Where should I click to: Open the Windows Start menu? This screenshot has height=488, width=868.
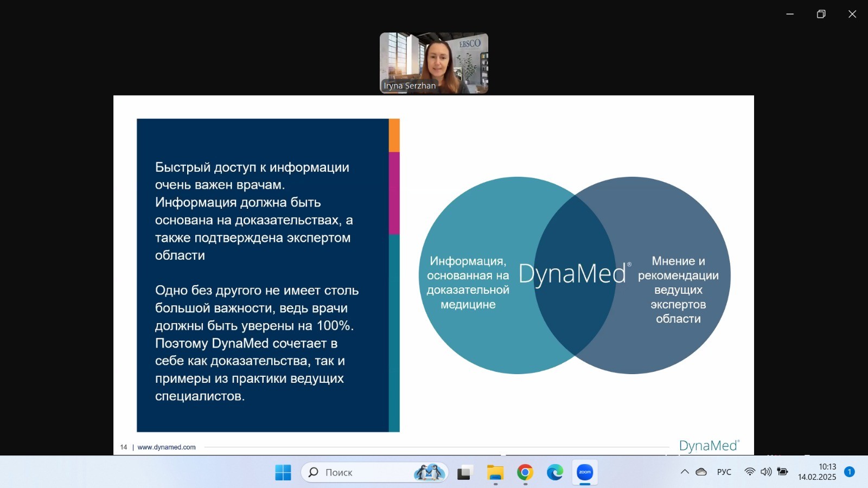point(283,473)
